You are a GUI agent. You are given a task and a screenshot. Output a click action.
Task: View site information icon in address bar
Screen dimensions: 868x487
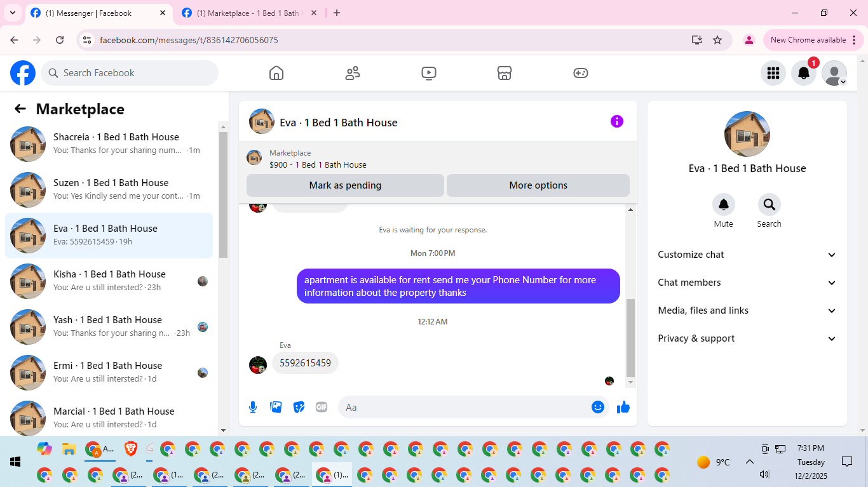pyautogui.click(x=88, y=40)
